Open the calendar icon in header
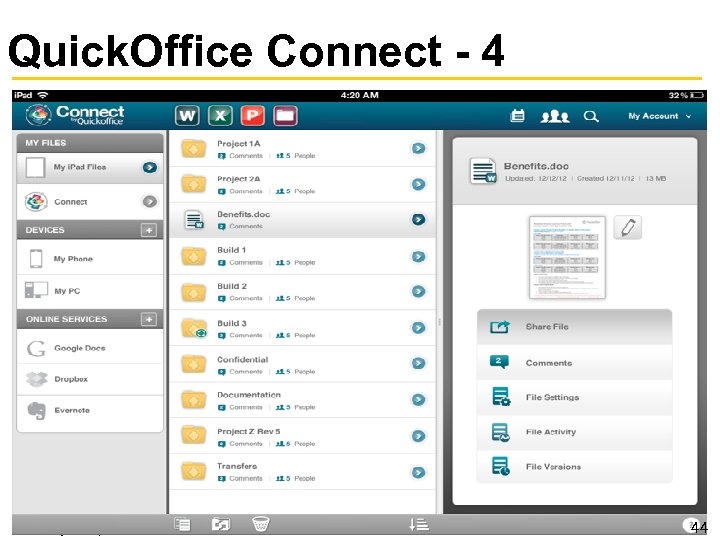 (518, 116)
